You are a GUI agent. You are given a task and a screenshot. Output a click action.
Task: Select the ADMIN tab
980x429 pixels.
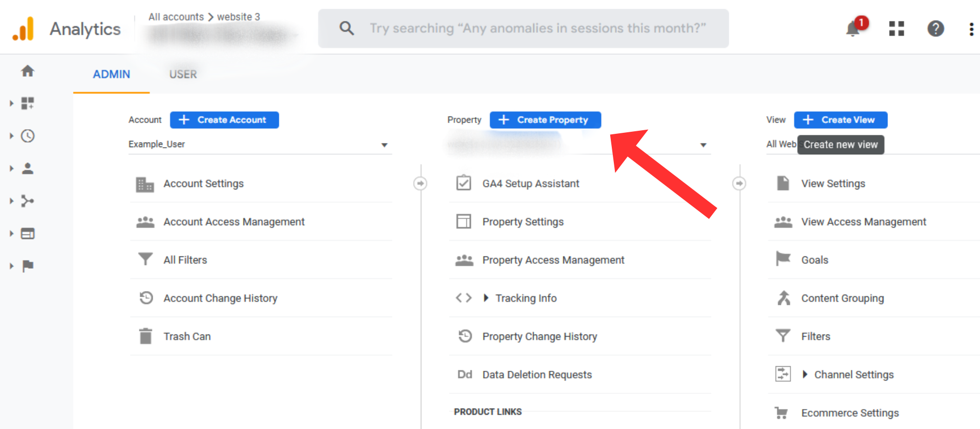click(x=111, y=75)
